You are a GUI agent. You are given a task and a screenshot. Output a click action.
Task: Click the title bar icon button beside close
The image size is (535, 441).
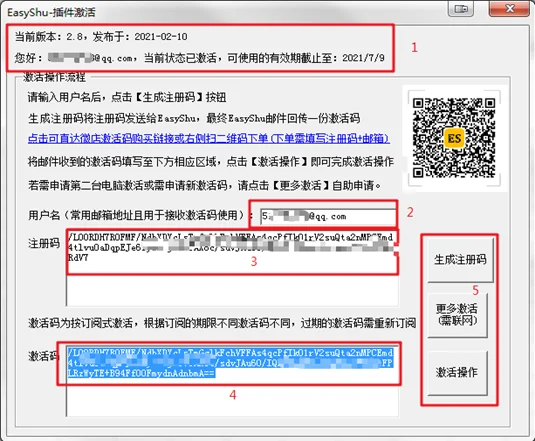[x=461, y=9]
